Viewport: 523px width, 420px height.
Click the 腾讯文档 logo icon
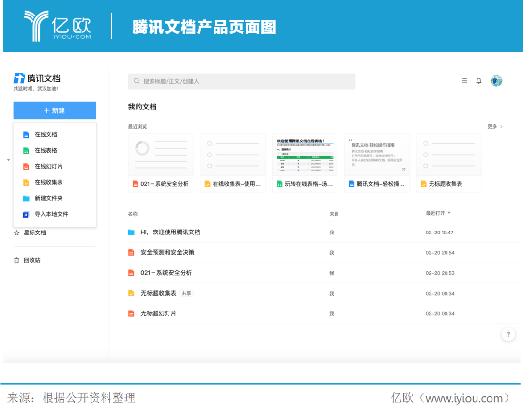19,78
